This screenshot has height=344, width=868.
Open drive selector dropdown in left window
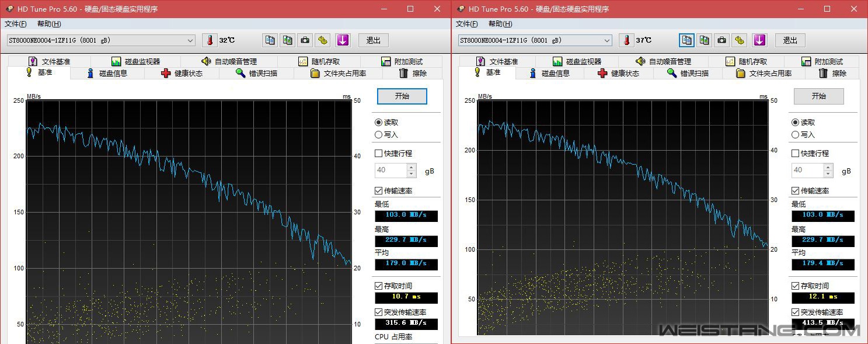tap(101, 40)
